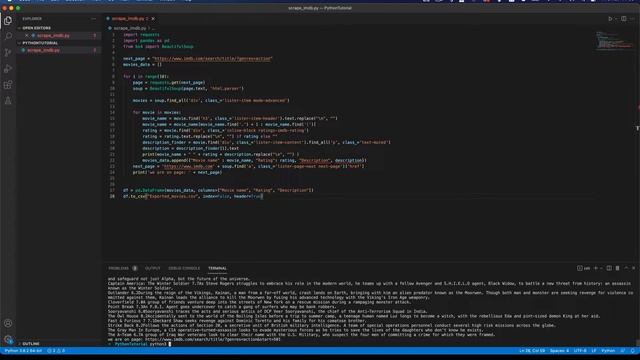This screenshot has height=360, width=640.
Task: Select scrape_imdb.py under Open Editors
Action: coord(53,36)
